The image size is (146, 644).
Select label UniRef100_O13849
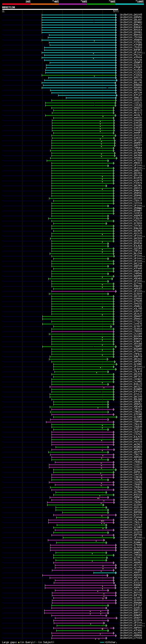(x=131, y=151)
